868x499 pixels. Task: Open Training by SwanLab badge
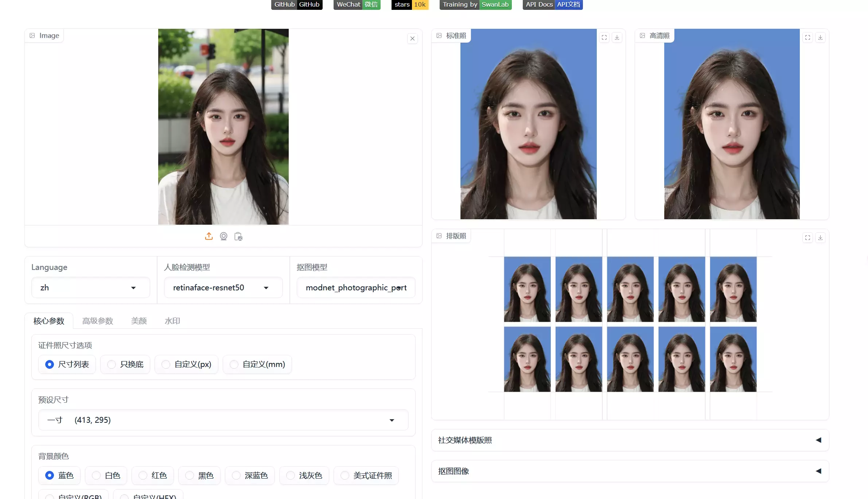coord(475,4)
